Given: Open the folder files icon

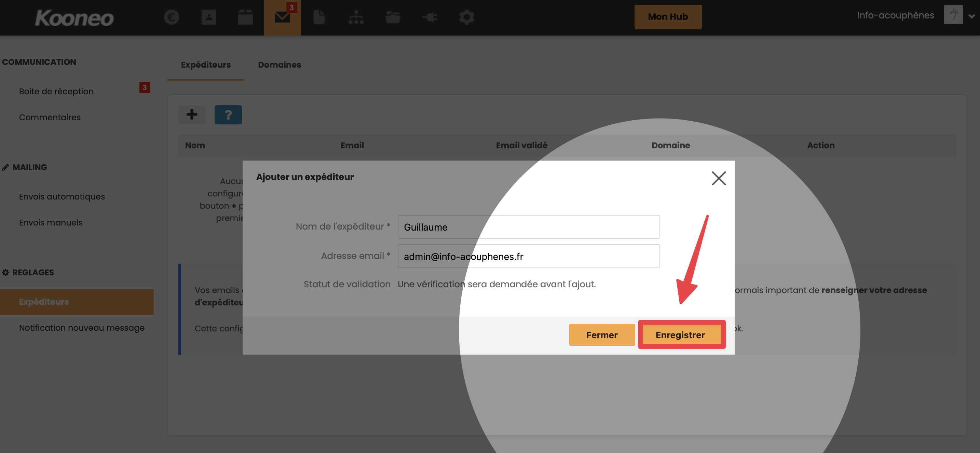Looking at the screenshot, I should pos(393,17).
